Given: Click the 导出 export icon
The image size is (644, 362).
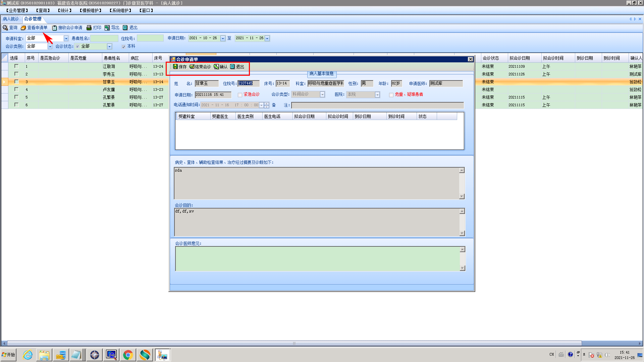Looking at the screenshot, I should click(x=107, y=28).
